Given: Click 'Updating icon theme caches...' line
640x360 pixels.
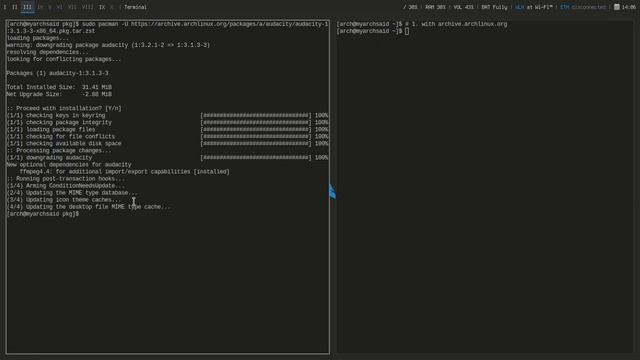Looking at the screenshot, I should click(64, 200).
